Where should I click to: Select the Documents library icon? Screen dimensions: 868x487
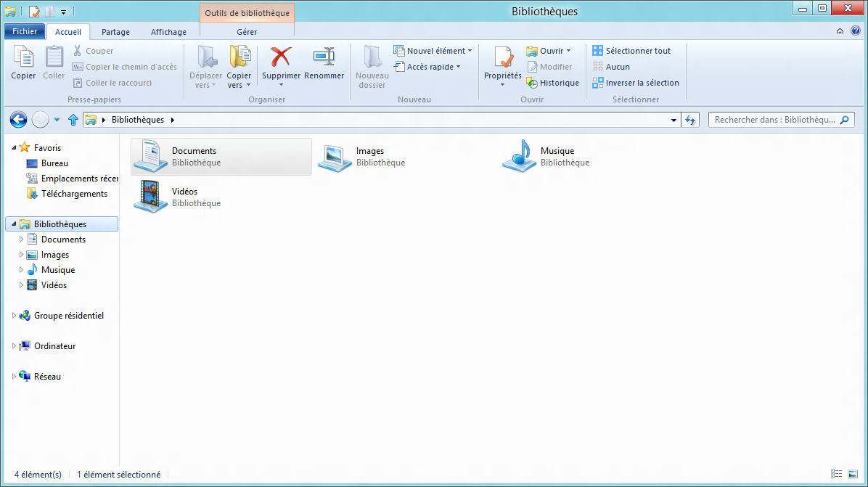150,156
